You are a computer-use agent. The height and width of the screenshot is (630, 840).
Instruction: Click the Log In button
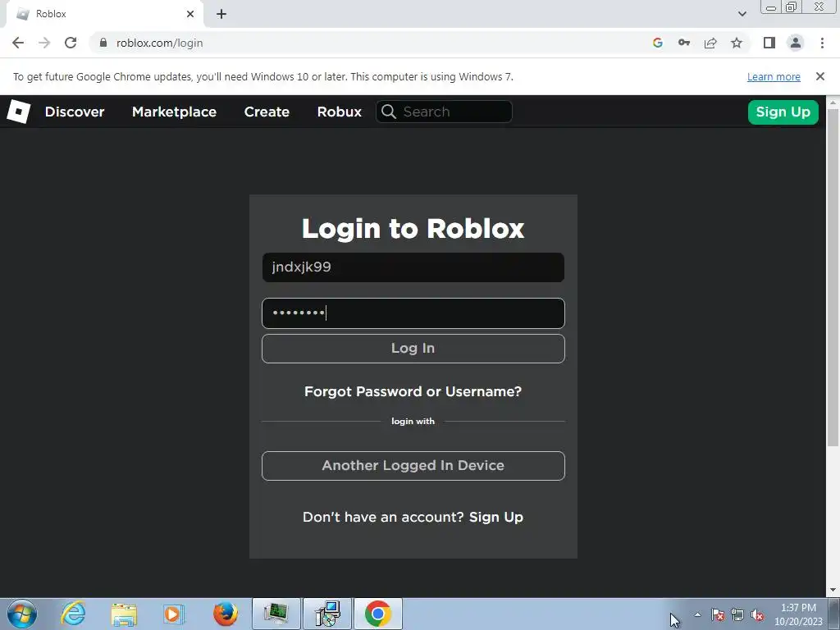[413, 348]
